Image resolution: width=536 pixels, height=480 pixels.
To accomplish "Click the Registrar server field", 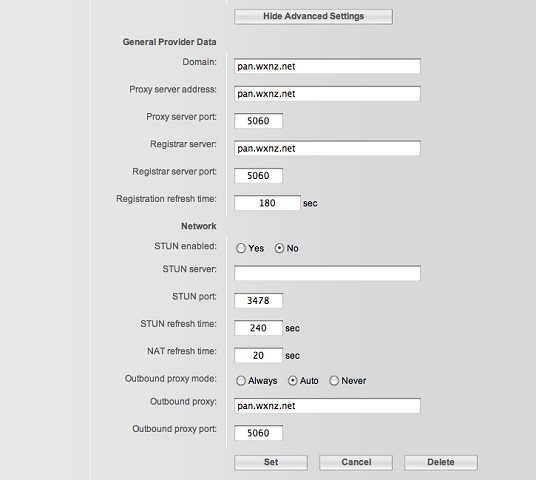I will pos(327,148).
